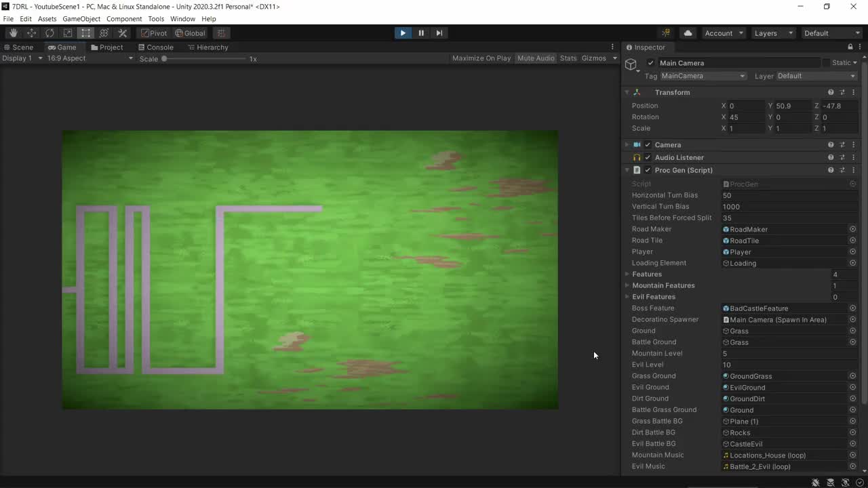Switch to the Console tab
The width and height of the screenshot is (868, 488).
[155, 47]
